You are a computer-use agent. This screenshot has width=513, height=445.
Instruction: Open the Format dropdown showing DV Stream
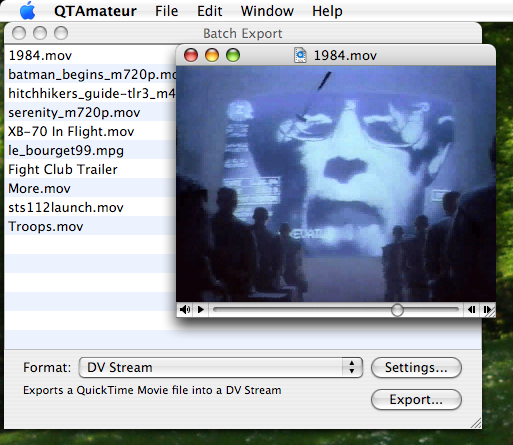tap(221, 368)
